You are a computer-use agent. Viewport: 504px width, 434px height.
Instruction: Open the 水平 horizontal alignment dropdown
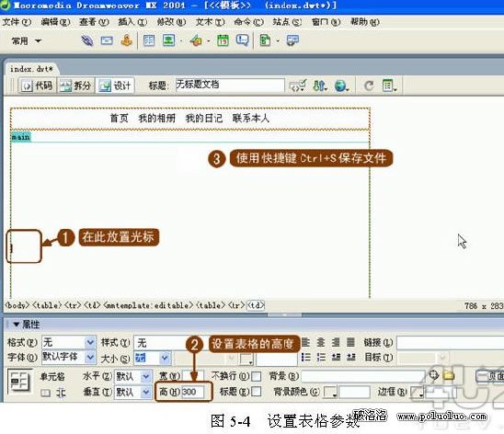click(x=146, y=376)
